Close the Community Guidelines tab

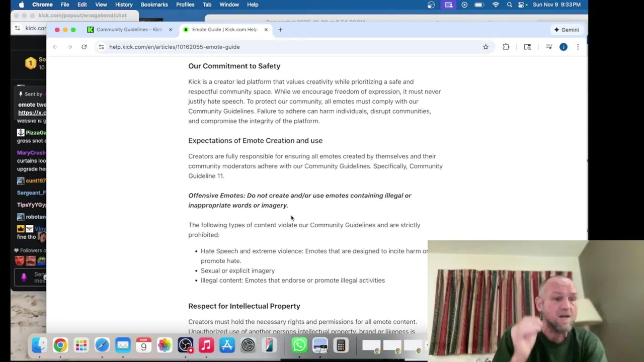170,30
